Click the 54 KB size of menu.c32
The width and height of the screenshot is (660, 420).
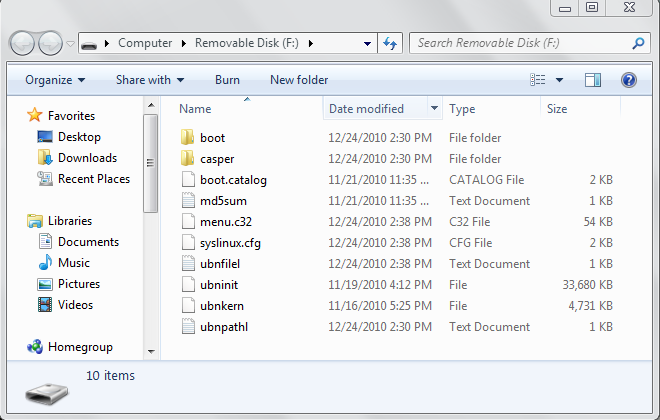point(598,222)
